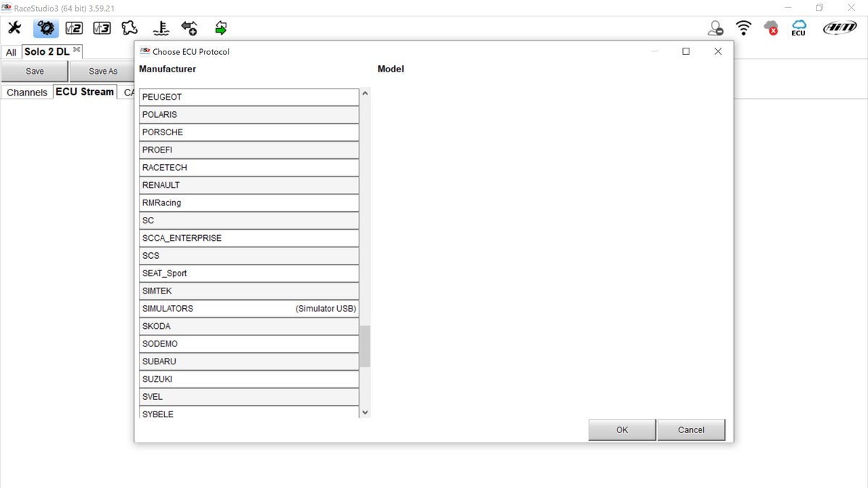This screenshot has width=868, height=488.
Task: Click the RaceStudio3 title bar icon
Action: (x=7, y=8)
